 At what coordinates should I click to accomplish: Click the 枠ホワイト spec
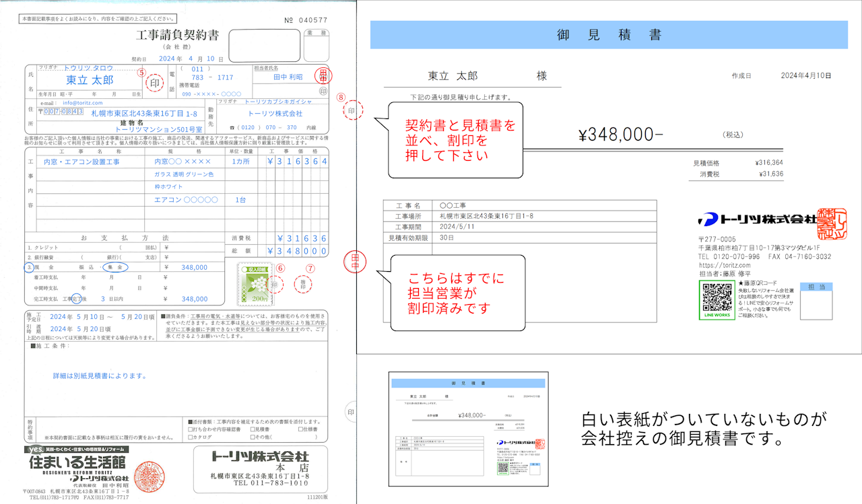pos(170,186)
